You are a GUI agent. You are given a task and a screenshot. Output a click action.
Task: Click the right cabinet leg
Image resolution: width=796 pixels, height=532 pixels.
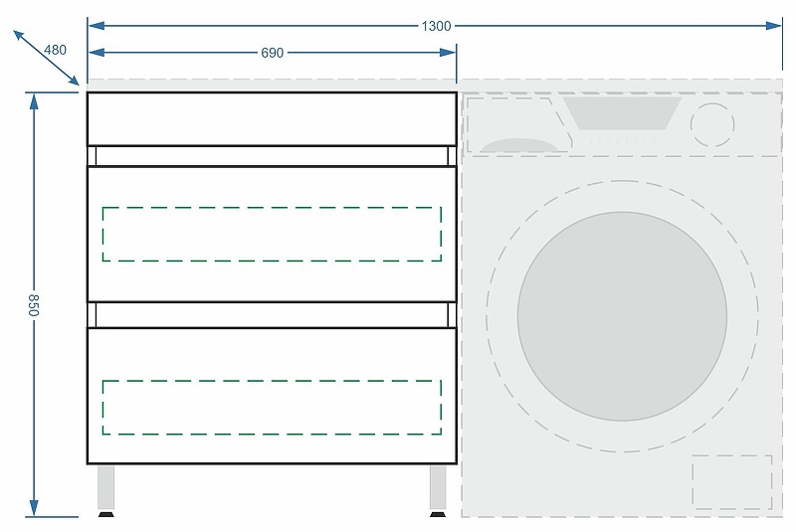tap(438, 488)
